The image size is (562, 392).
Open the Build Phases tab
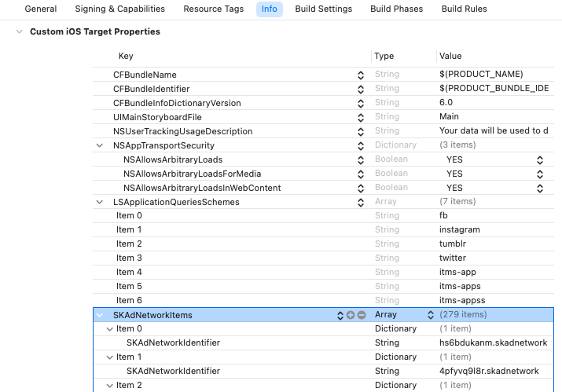396,9
